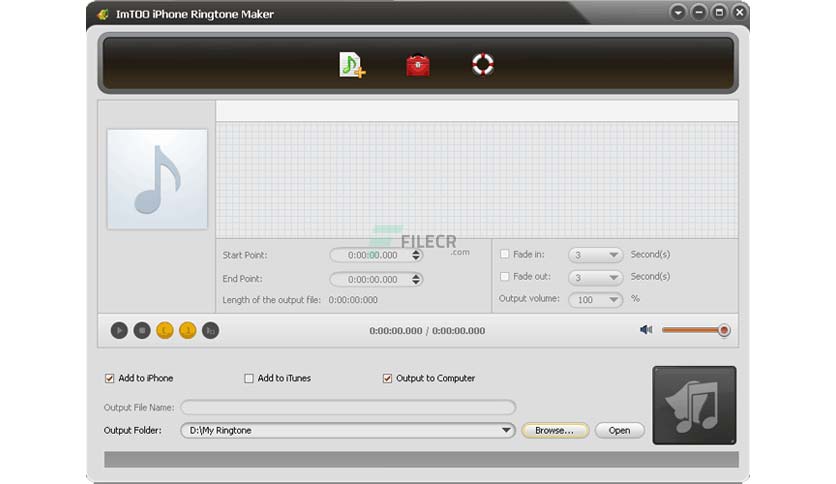Enable the Add to iTunes checkbox
Viewport: 836px width, 484px height.
248,378
